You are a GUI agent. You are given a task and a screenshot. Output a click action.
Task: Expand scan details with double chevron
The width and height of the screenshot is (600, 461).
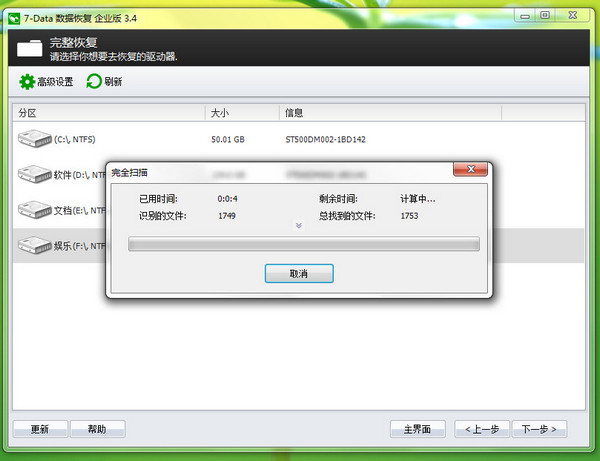tap(299, 225)
